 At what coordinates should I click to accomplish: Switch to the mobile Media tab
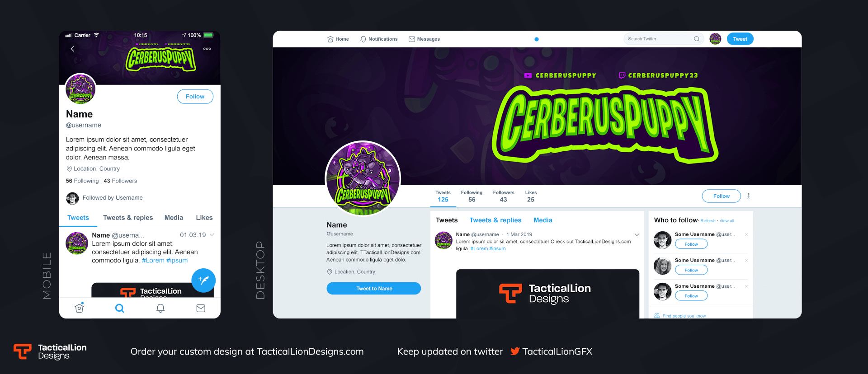click(174, 218)
